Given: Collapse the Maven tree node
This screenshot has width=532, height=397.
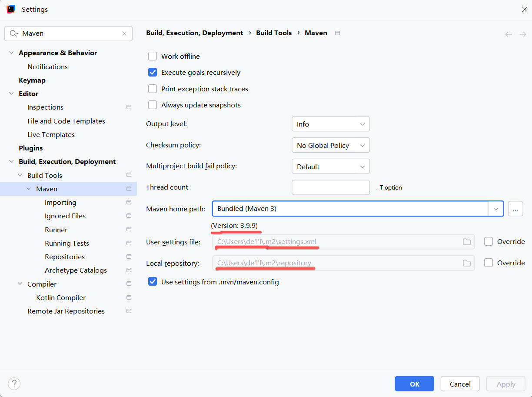Looking at the screenshot, I should point(29,189).
